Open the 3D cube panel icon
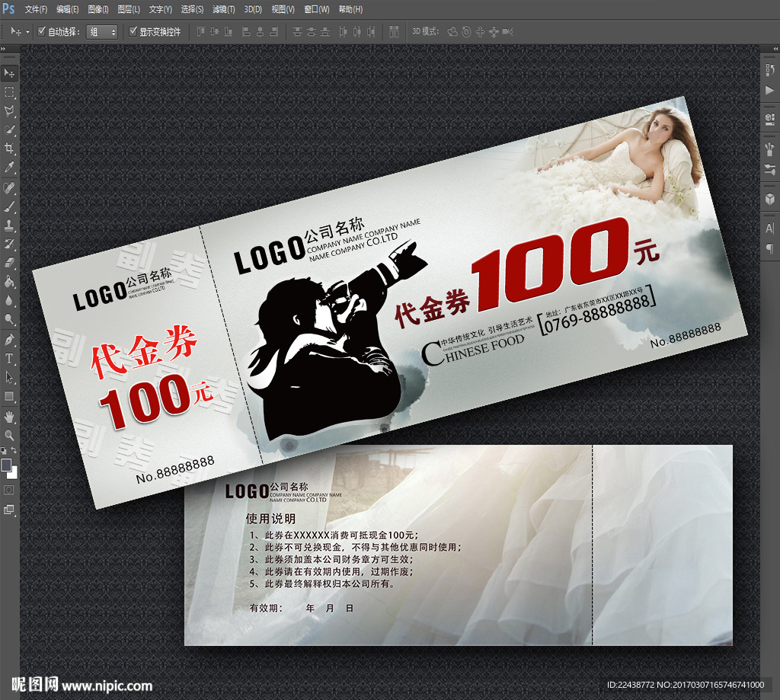The width and height of the screenshot is (780, 700). (770, 199)
